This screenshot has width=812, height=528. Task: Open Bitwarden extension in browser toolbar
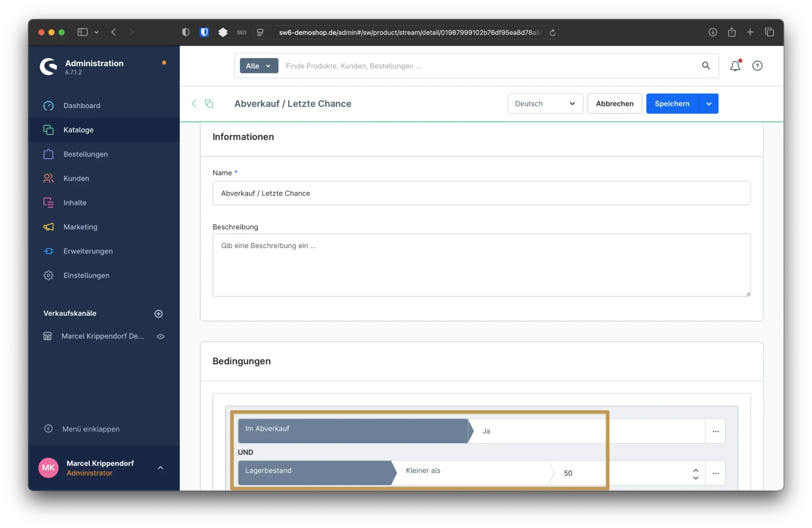pyautogui.click(x=204, y=32)
